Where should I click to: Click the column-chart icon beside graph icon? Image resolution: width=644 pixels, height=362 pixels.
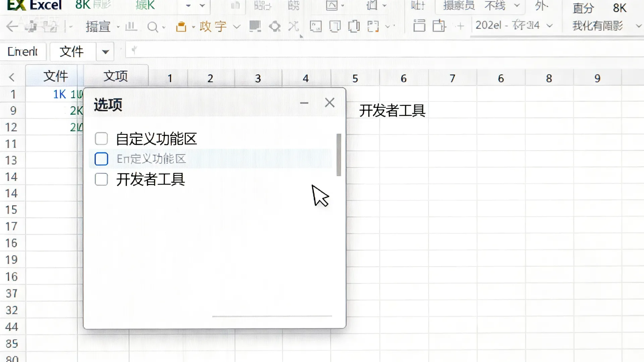point(372,5)
